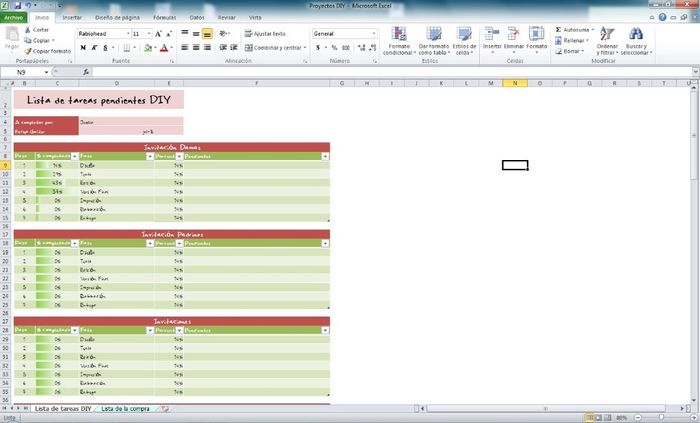This screenshot has width=700, height=423.
Task: Click the Cortar (cut) scissors icon
Action: coord(27,30)
